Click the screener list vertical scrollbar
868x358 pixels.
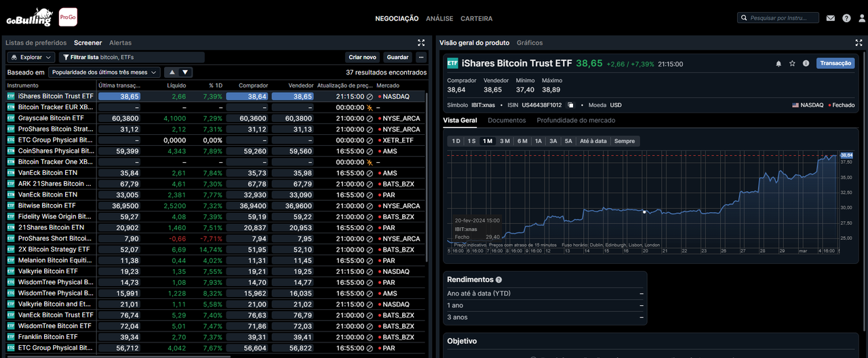tap(427, 178)
